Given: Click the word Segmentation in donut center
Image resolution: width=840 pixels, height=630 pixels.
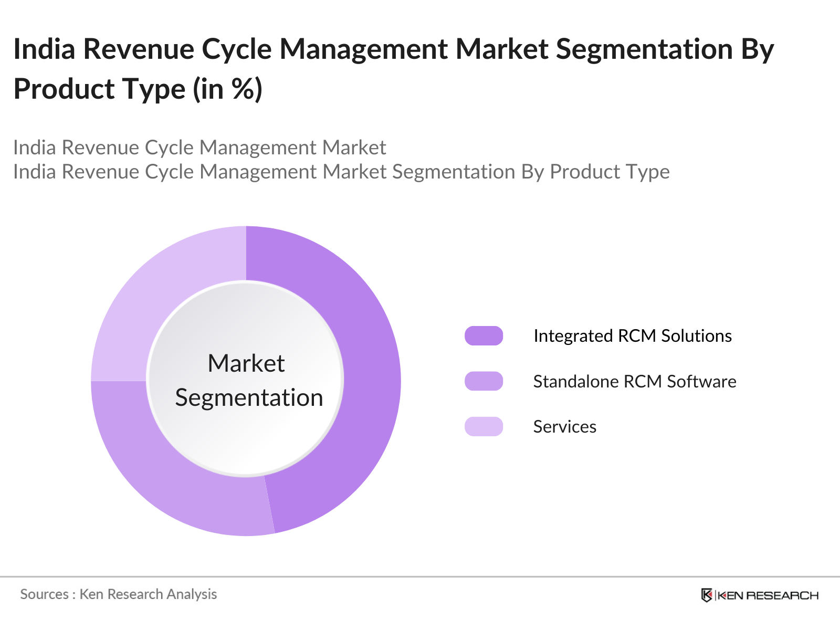Looking at the screenshot, I should pos(249,397).
